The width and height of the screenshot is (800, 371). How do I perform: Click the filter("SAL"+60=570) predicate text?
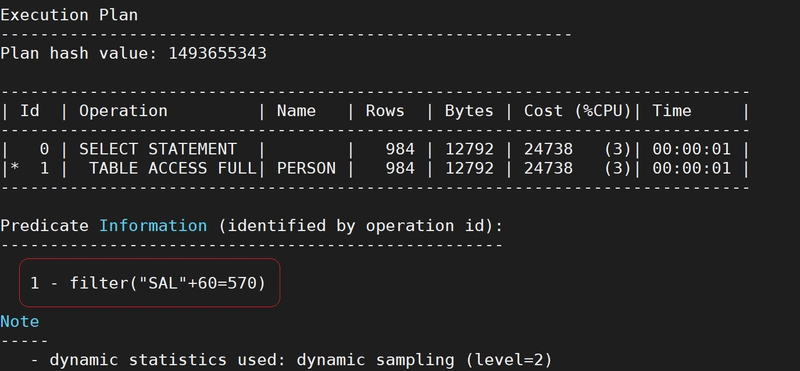click(168, 283)
